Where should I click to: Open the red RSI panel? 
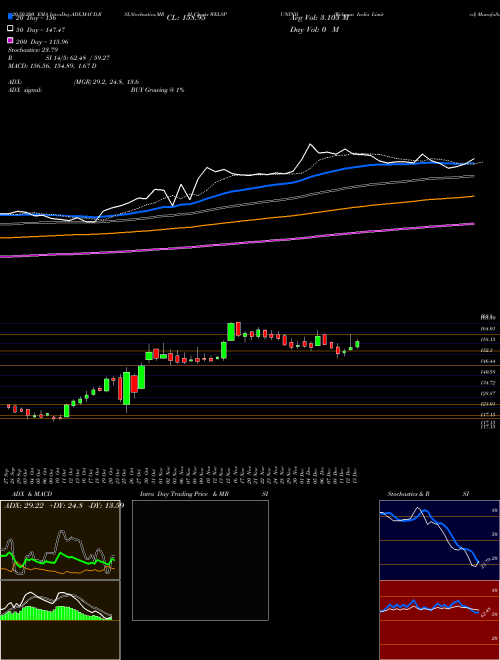(439, 620)
